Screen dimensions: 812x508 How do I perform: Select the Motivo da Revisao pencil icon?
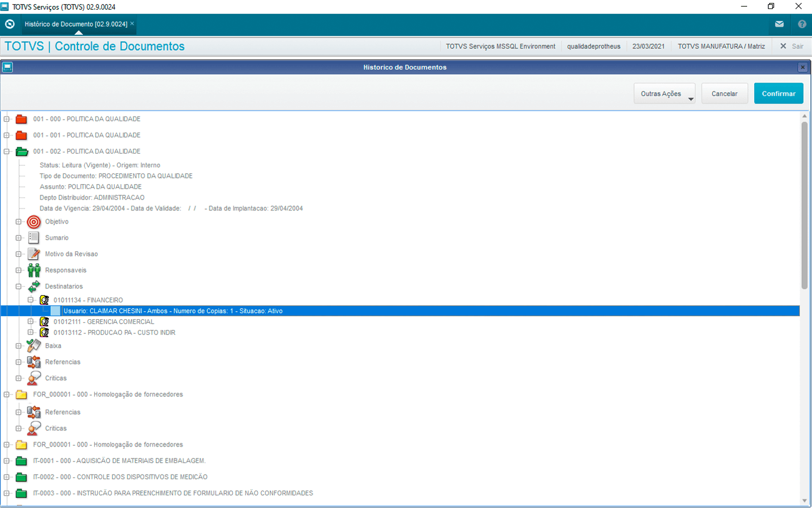[x=34, y=254]
